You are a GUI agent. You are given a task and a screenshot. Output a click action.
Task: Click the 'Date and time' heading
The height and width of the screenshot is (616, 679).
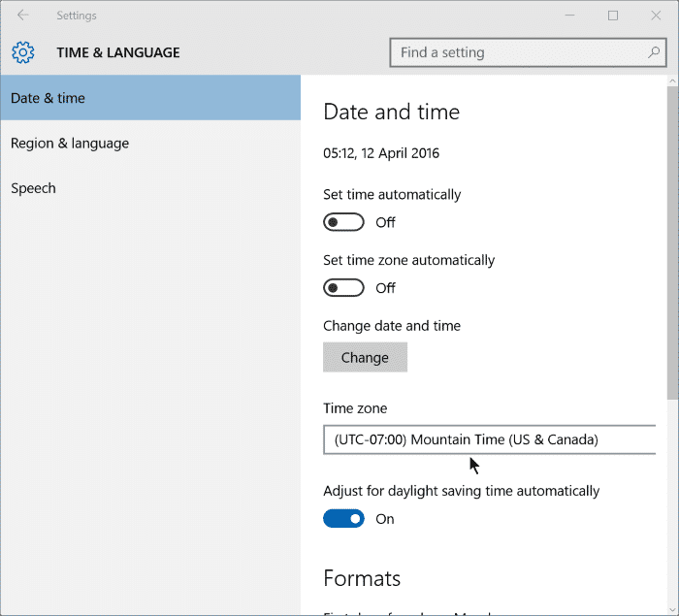[x=392, y=112]
